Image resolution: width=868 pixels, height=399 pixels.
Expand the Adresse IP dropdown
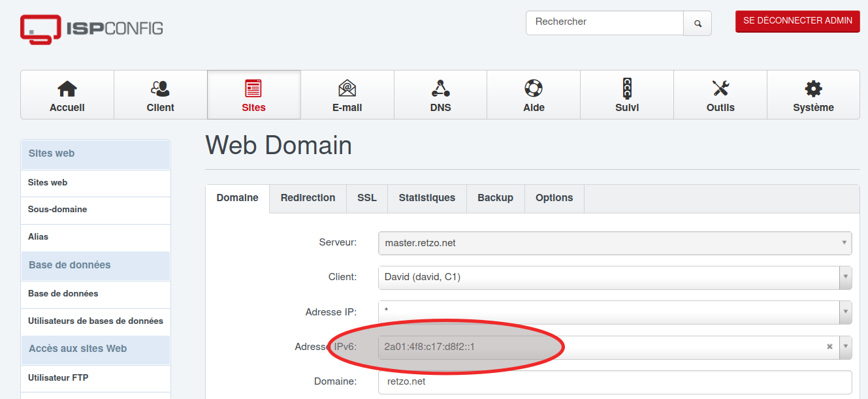(x=846, y=311)
